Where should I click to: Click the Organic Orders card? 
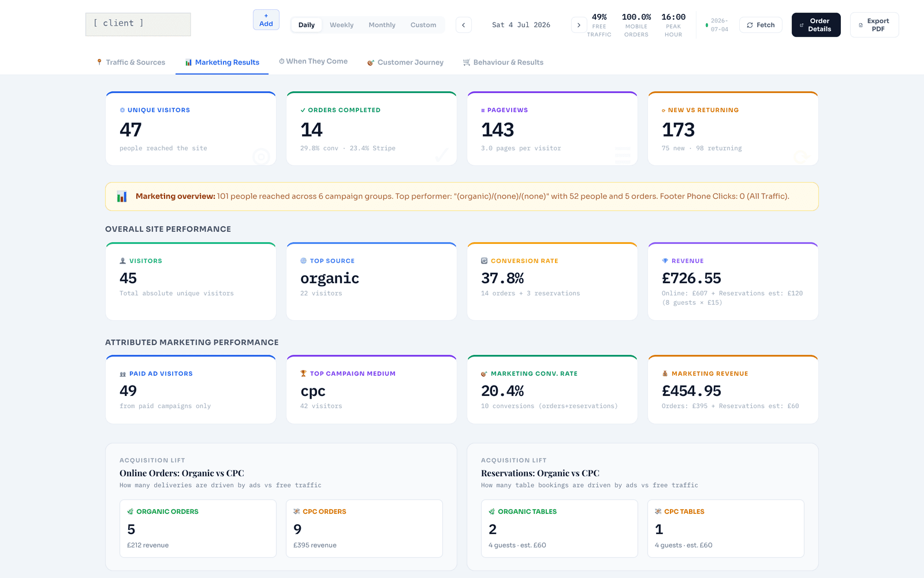click(x=198, y=528)
